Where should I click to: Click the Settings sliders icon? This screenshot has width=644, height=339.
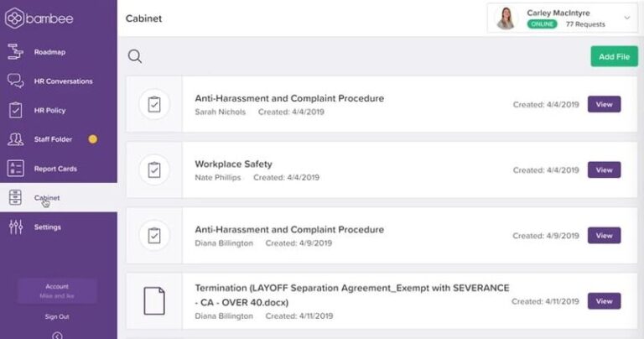[15, 227]
